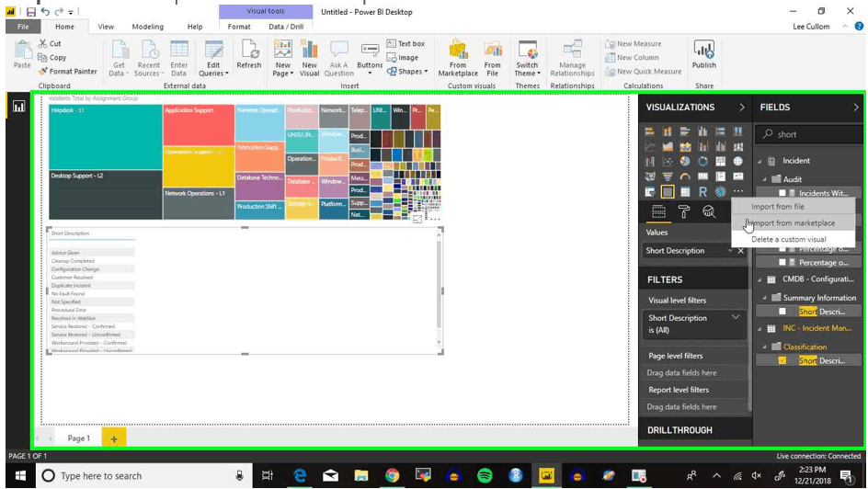Image resolution: width=868 pixels, height=489 pixels.
Task: Check Short Descri... under Summary Information
Action: (782, 312)
